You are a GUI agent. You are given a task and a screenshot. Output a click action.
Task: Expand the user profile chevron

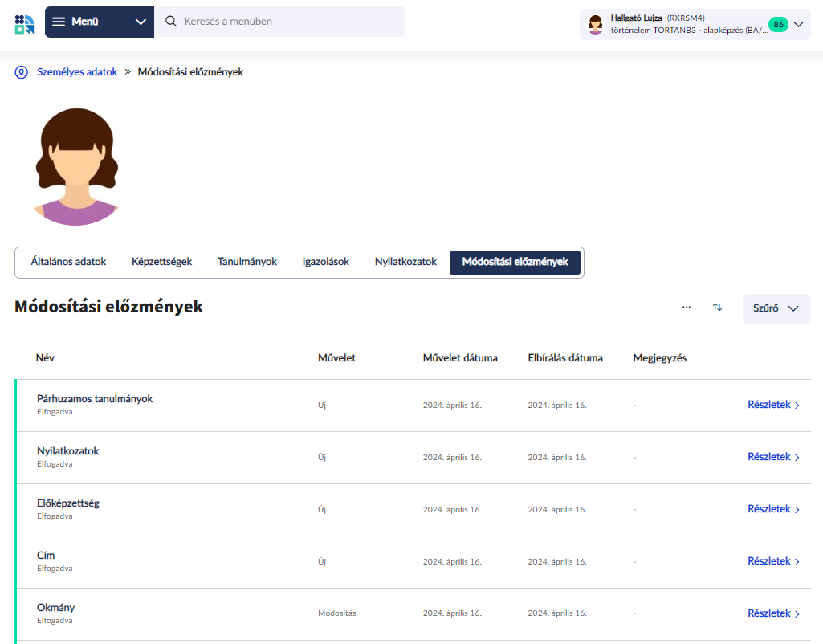point(798,24)
